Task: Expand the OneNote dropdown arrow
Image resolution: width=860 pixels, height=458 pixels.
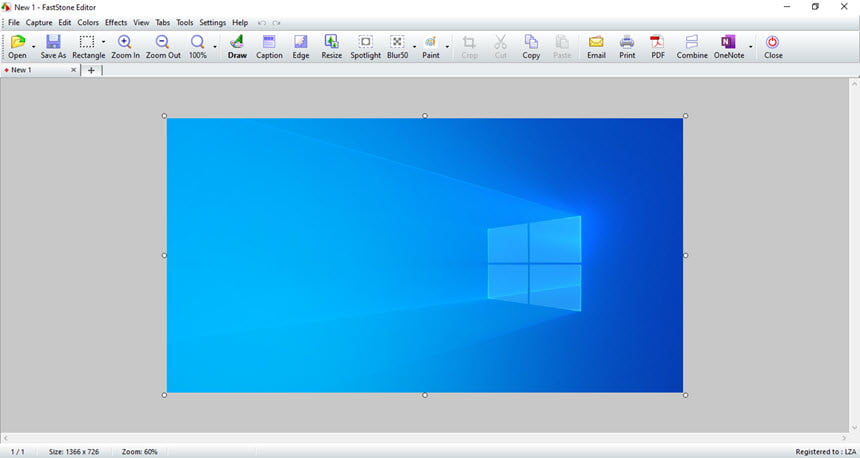Action: (x=750, y=47)
